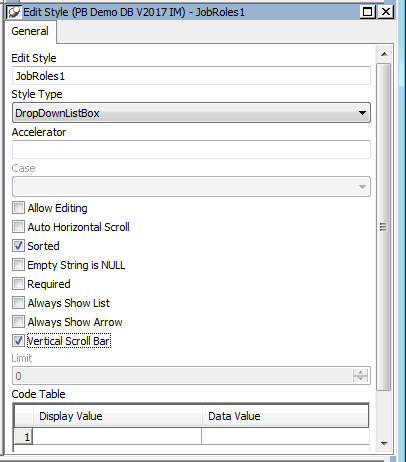The image size is (406, 462).
Task: Click into the Accelerator input field
Action: tap(191, 150)
